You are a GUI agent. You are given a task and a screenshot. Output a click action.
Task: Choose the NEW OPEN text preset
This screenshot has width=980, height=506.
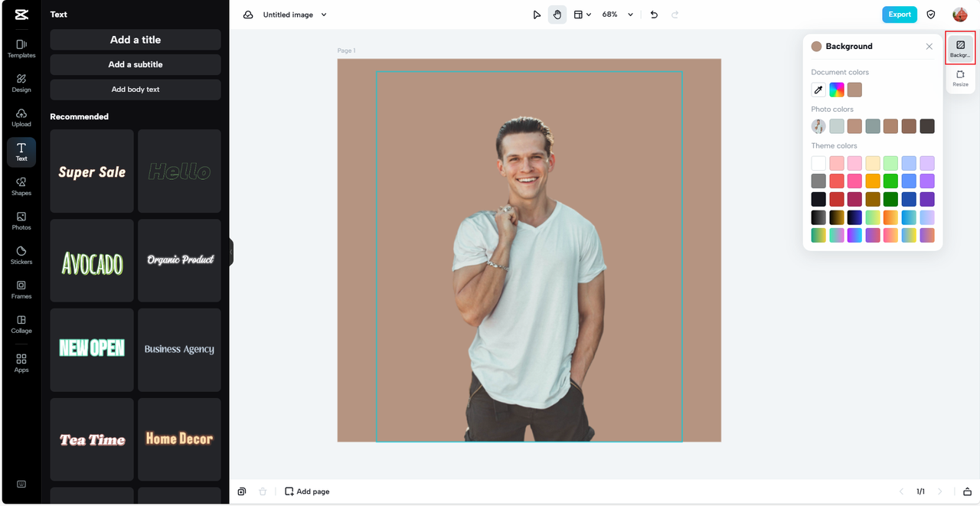click(92, 351)
